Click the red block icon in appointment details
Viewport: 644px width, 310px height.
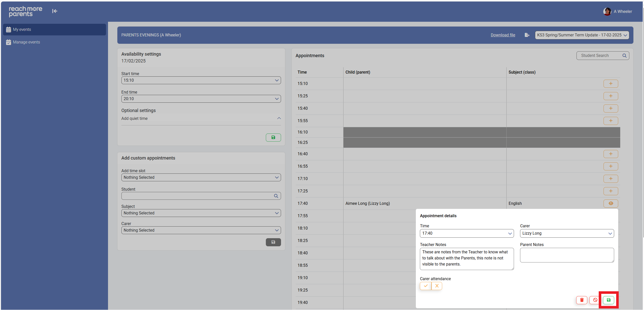595,300
